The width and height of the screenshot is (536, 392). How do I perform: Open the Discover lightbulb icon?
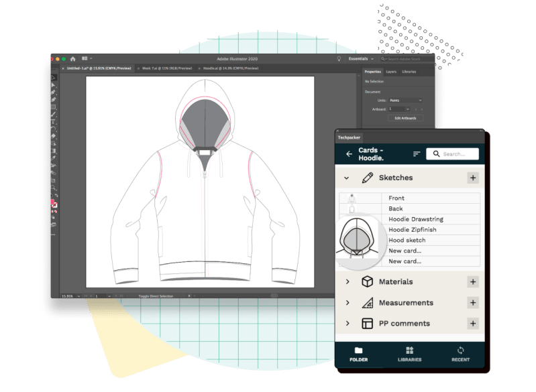[x=339, y=59]
